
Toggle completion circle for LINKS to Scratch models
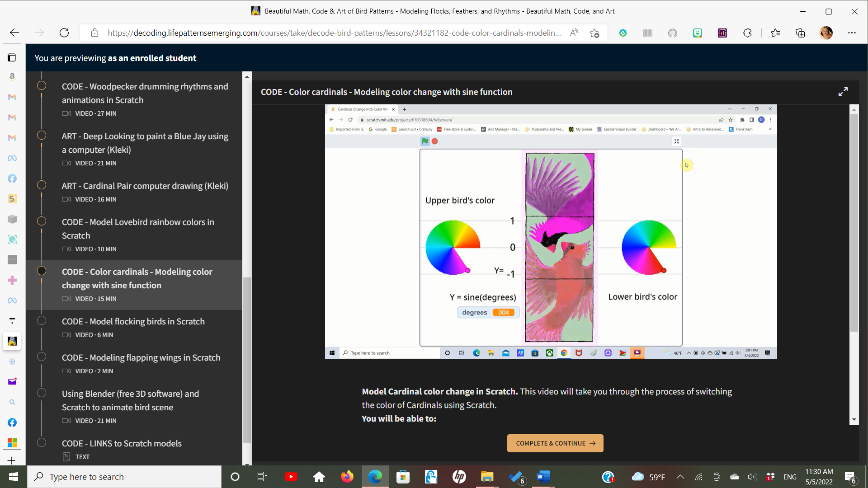(x=42, y=442)
